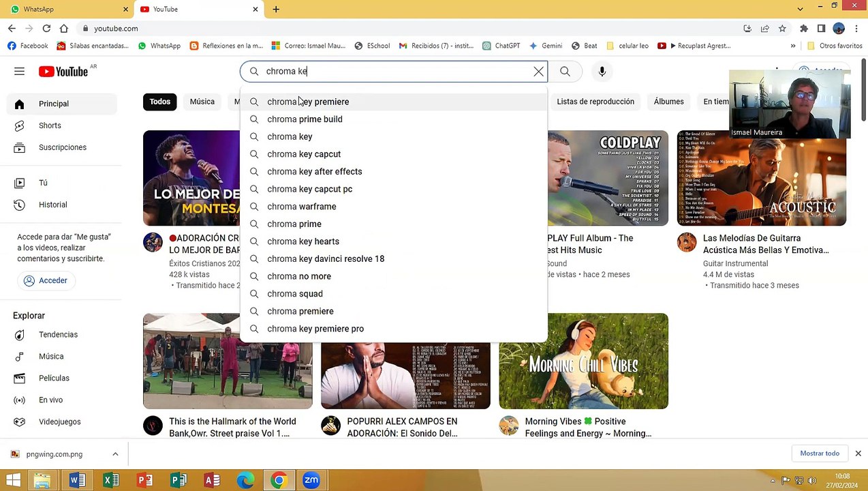Open new browser tab with plus
Image resolution: width=868 pixels, height=491 pixels.
tap(276, 9)
